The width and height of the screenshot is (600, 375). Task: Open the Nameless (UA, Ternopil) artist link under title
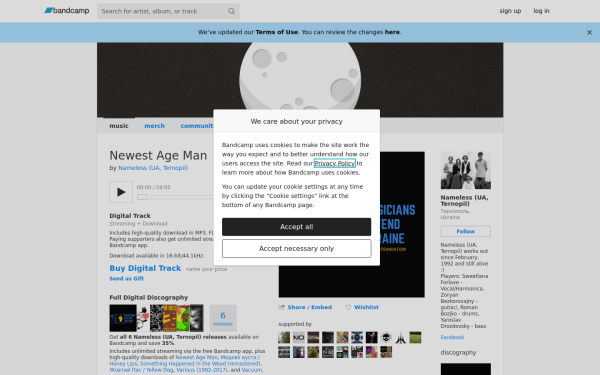coord(153,168)
